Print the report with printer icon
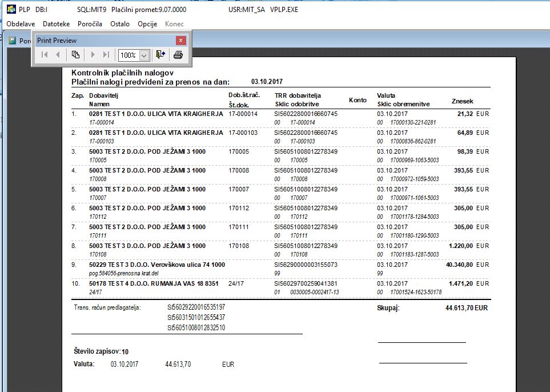 178,55
